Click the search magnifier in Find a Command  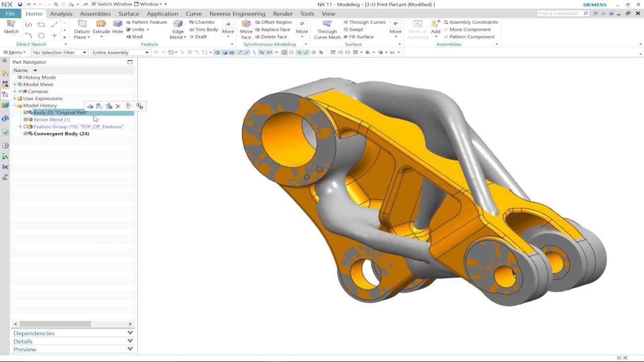click(x=586, y=13)
